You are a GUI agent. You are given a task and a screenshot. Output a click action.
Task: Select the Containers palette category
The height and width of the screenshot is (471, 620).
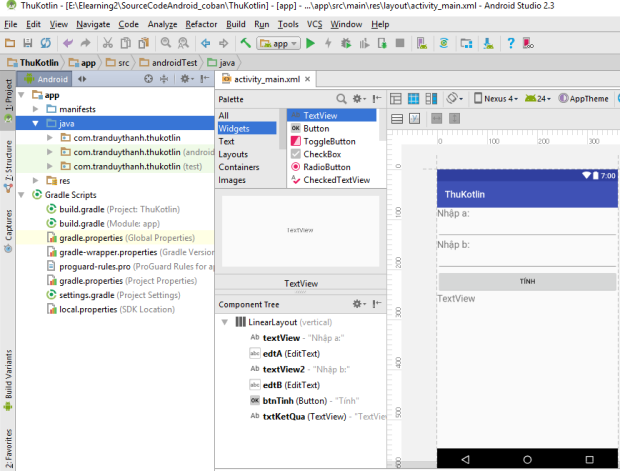tap(239, 167)
